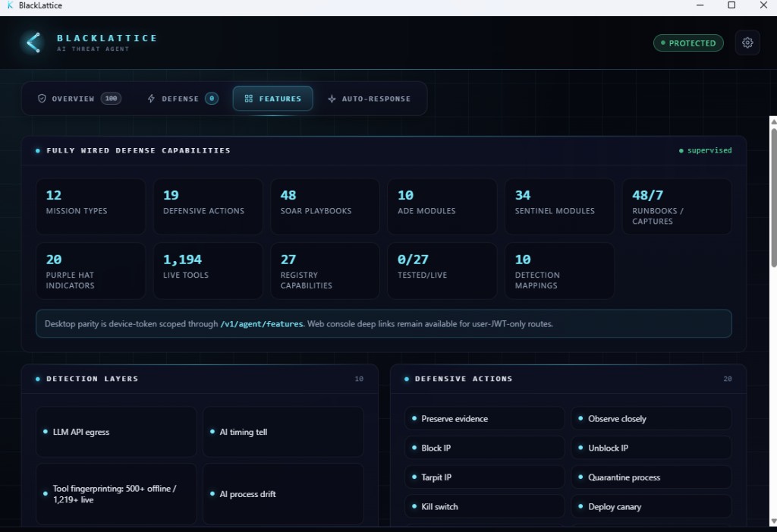Switch to the Overview tab
This screenshot has height=532, width=777.
pyautogui.click(x=79, y=99)
